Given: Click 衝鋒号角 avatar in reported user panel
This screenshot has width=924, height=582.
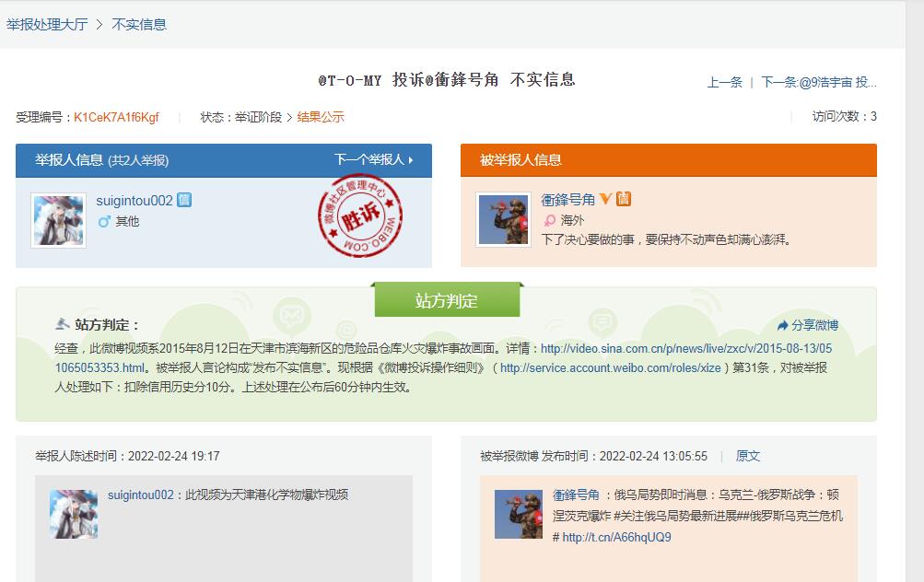Looking at the screenshot, I should (503, 220).
